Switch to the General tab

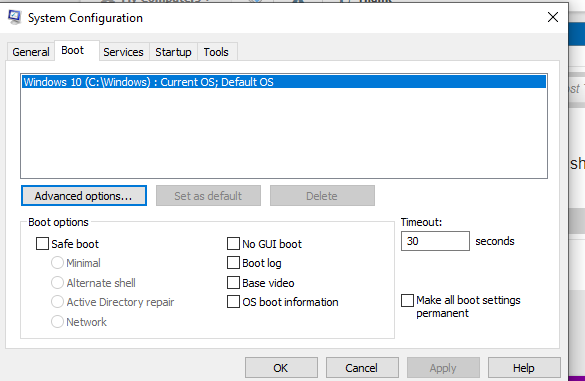31,52
